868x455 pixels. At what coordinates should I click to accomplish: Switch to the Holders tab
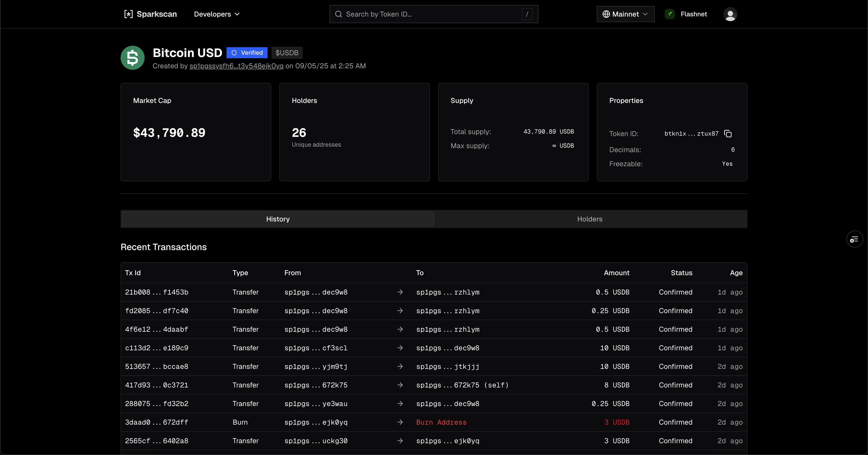click(590, 219)
